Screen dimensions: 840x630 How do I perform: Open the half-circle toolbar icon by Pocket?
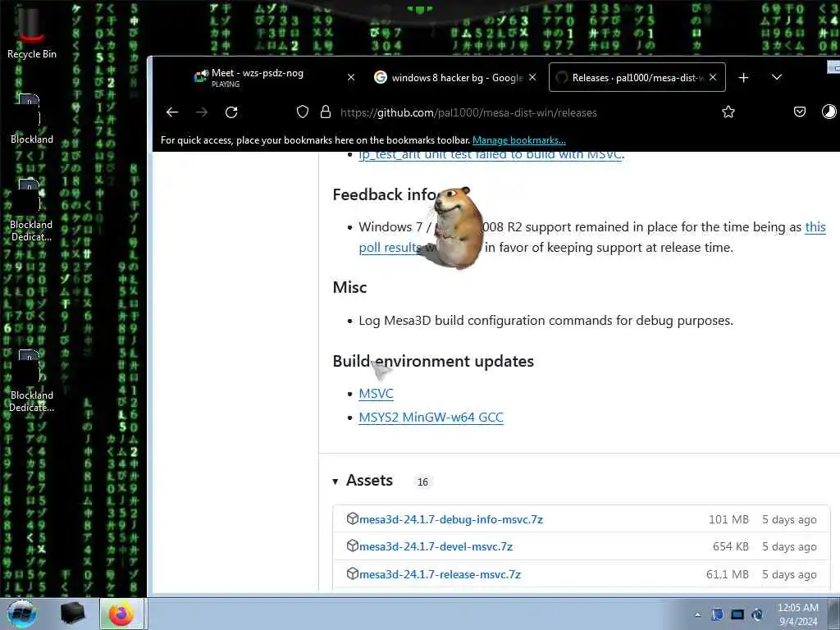[829, 112]
